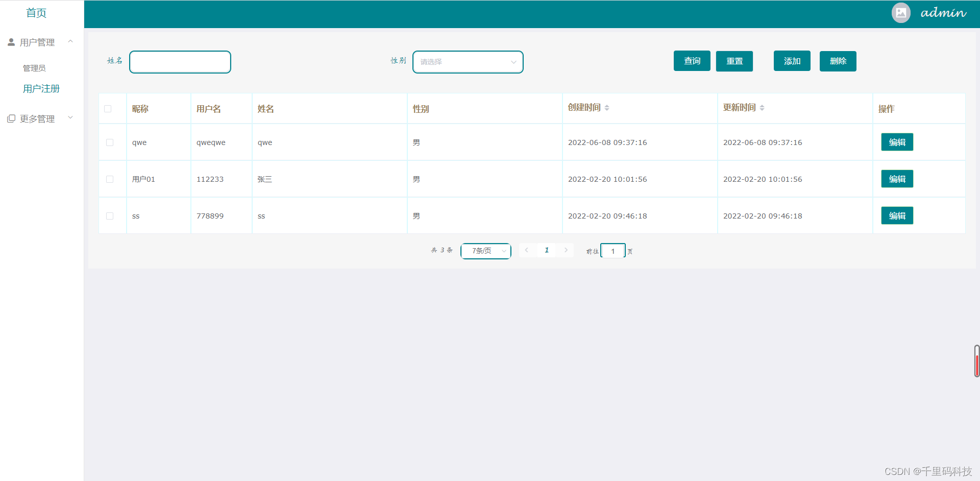Sort by 创建时间 arrows icon

[607, 108]
